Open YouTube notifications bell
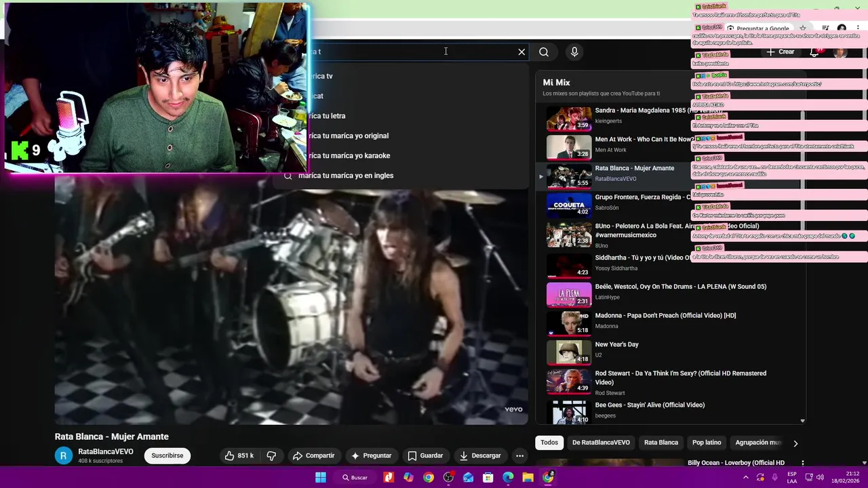Viewport: 868px width, 488px height. tap(815, 52)
